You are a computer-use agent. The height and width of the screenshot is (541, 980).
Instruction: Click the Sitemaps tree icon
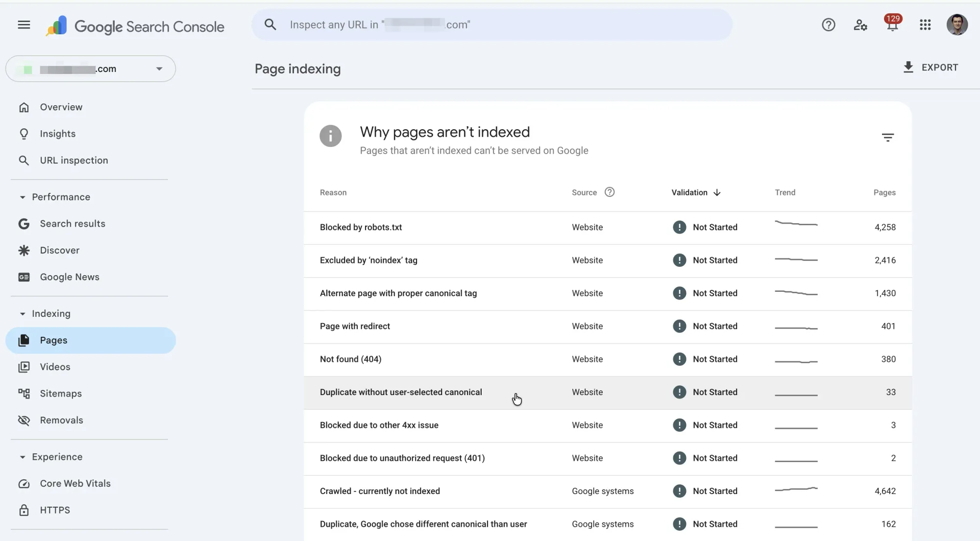click(24, 394)
